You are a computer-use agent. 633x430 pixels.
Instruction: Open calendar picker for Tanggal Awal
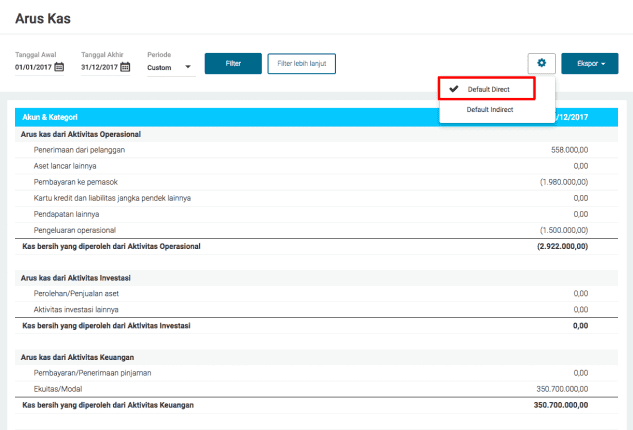coord(59,67)
